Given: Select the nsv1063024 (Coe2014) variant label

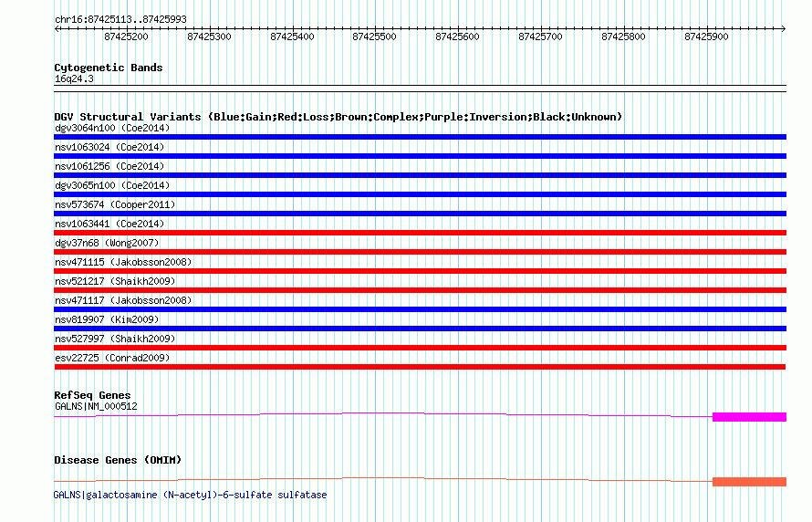Looking at the screenshot, I should pyautogui.click(x=109, y=147).
